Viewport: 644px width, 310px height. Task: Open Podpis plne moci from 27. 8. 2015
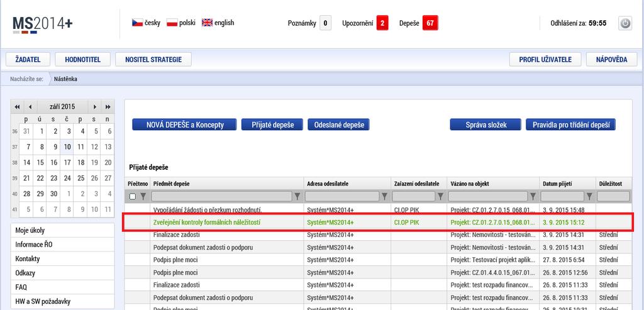(x=175, y=260)
